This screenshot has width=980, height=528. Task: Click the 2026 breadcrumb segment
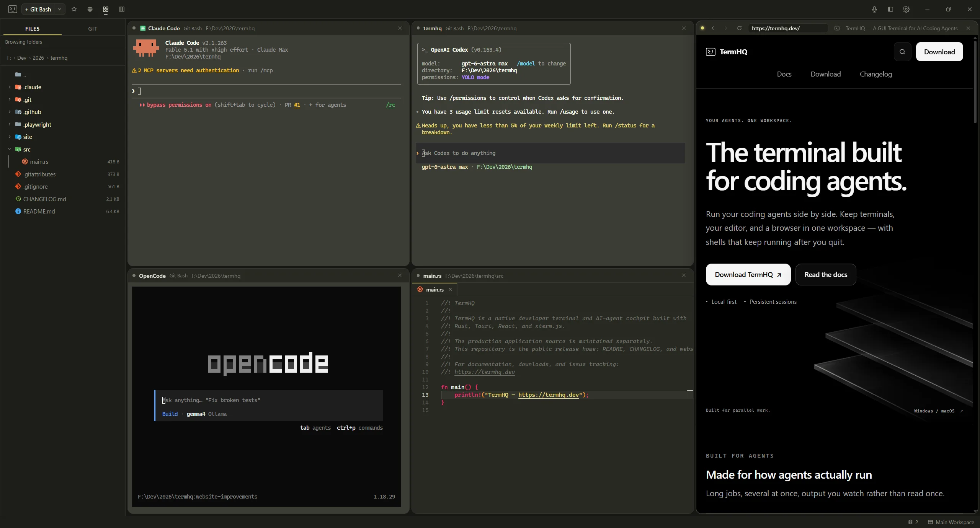tap(38, 58)
